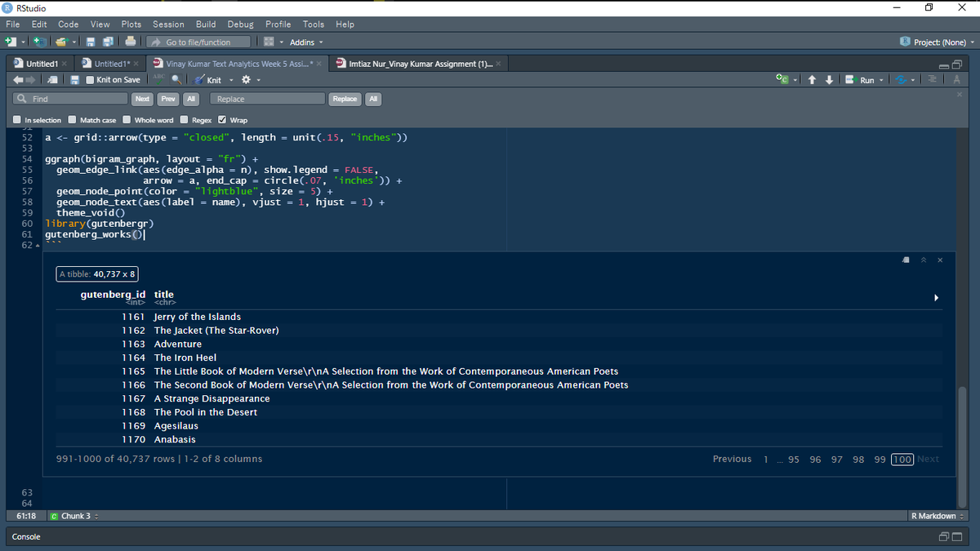980x551 pixels.
Task: Expand workspace panes layout dropdown
Action: pos(281,42)
